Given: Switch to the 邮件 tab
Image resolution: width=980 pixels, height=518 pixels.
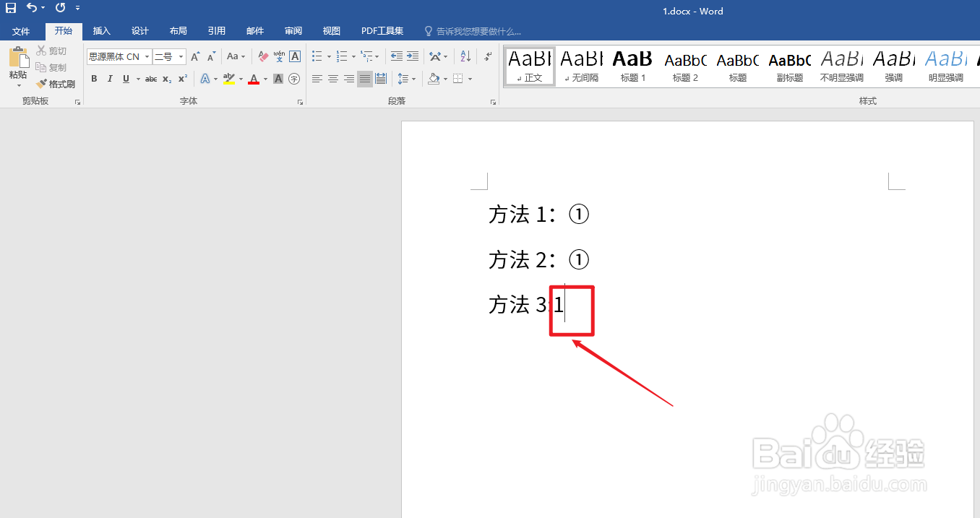Looking at the screenshot, I should [255, 31].
